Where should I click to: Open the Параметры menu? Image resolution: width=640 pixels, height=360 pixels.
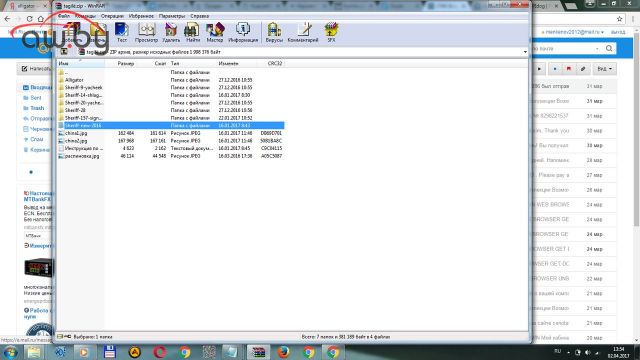coord(171,16)
